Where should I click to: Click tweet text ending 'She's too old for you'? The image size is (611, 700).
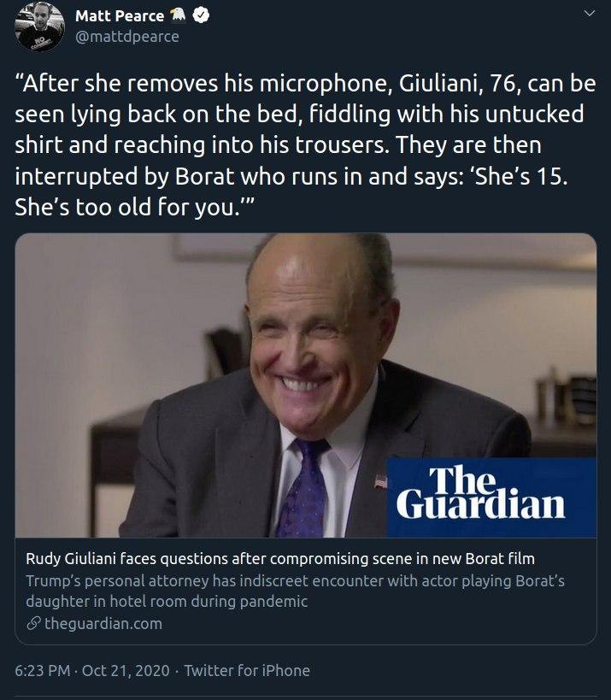134,207
